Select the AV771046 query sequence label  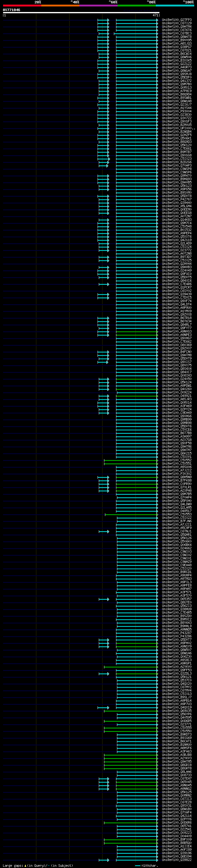11,10
